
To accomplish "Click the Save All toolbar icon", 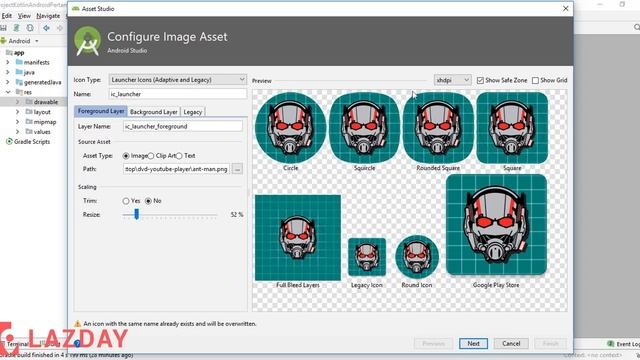I will coord(3,28).
